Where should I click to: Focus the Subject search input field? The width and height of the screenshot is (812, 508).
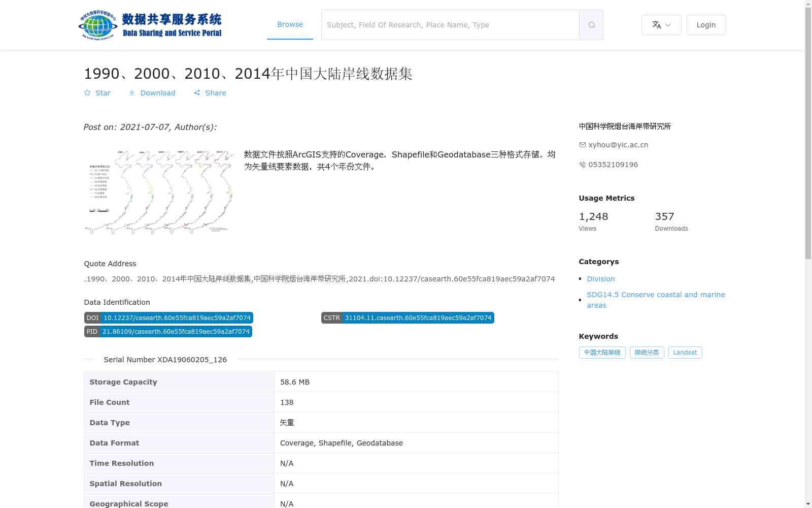tap(450, 25)
